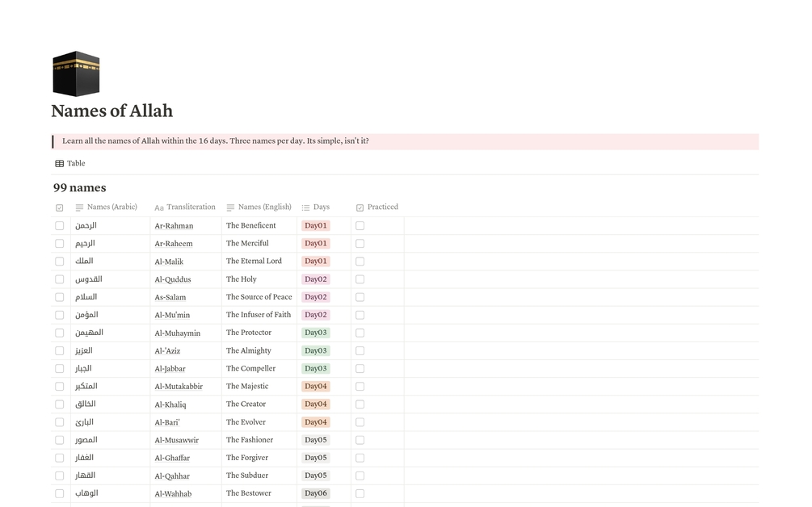This screenshot has height=507, width=812.
Task: Click The Subduer cell
Action: tap(259, 476)
